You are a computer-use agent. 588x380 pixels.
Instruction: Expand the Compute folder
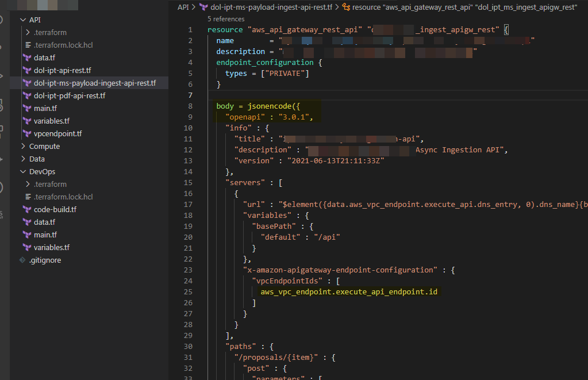23,146
